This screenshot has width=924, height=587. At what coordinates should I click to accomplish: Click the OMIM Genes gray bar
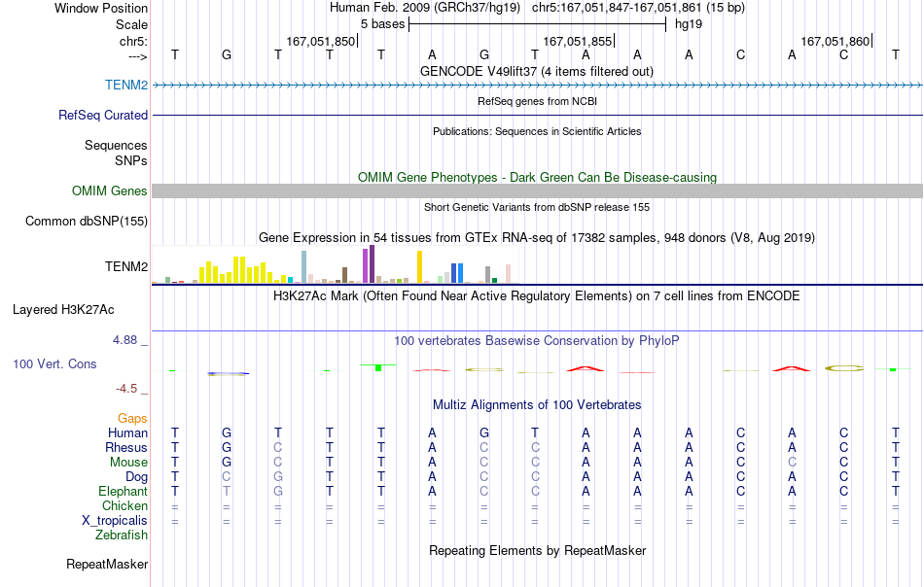[x=537, y=190]
